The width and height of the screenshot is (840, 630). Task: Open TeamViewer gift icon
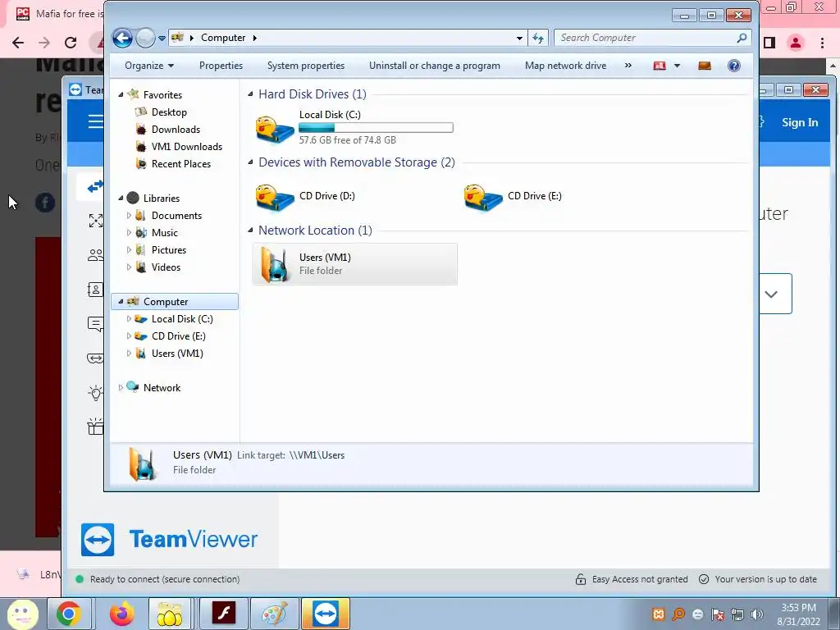[x=95, y=427]
